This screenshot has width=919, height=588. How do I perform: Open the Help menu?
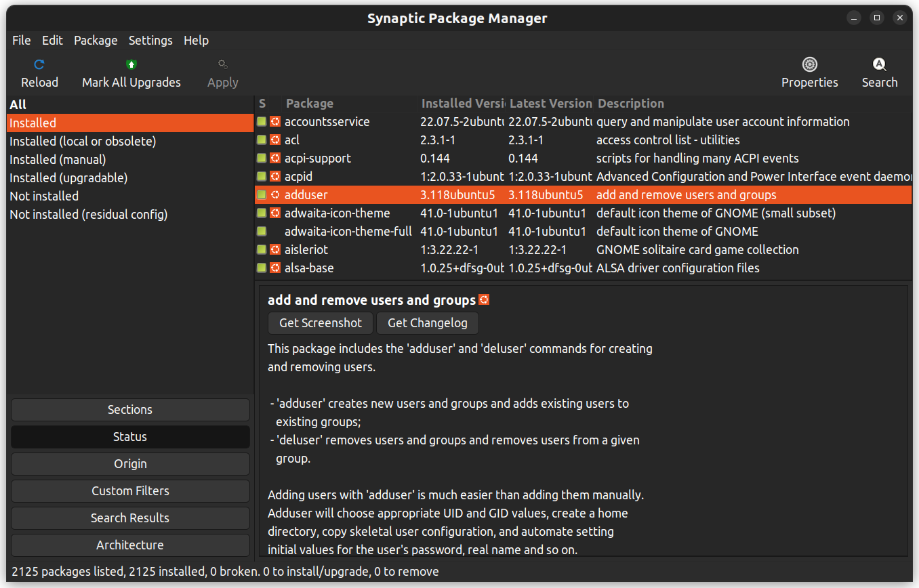196,41
